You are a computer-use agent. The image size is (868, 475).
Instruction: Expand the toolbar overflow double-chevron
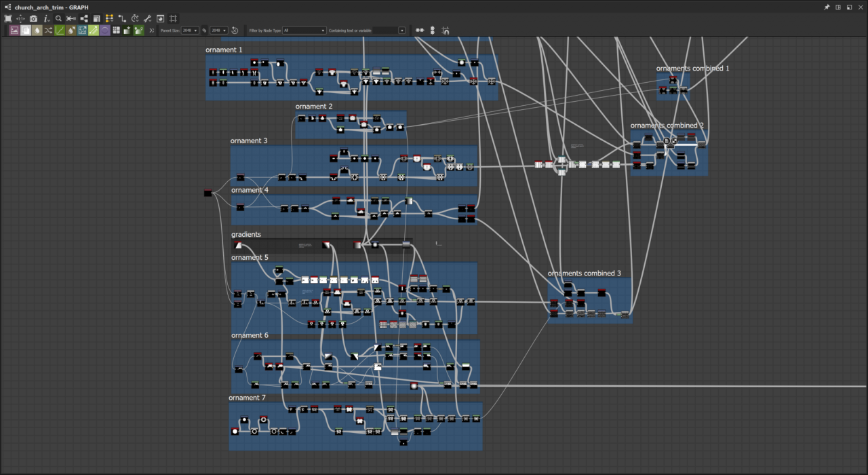[152, 31]
